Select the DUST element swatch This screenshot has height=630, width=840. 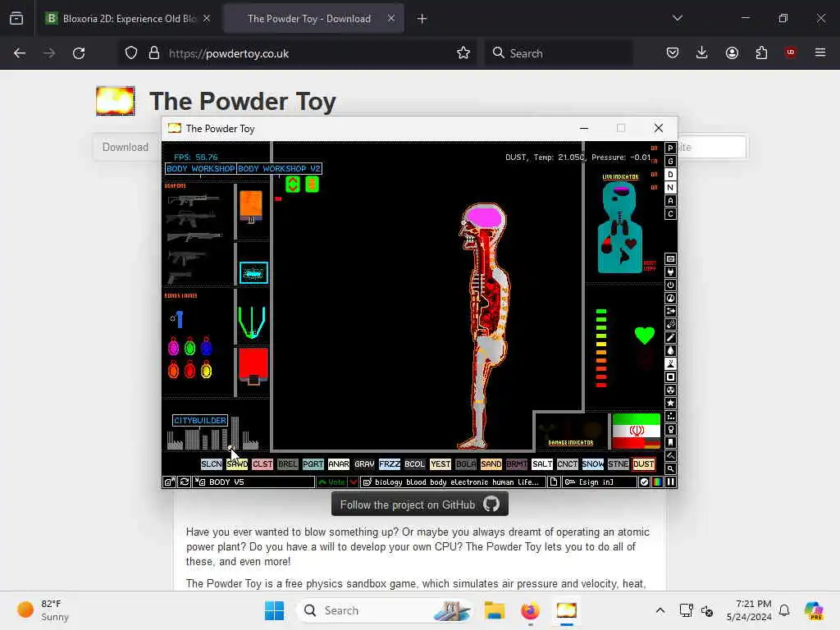[643, 464]
